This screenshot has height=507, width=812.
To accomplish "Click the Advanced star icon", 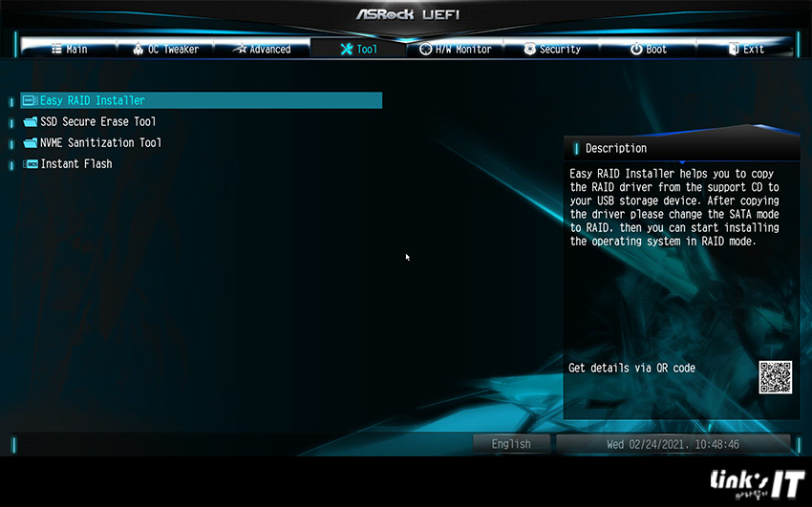I will pos(239,49).
